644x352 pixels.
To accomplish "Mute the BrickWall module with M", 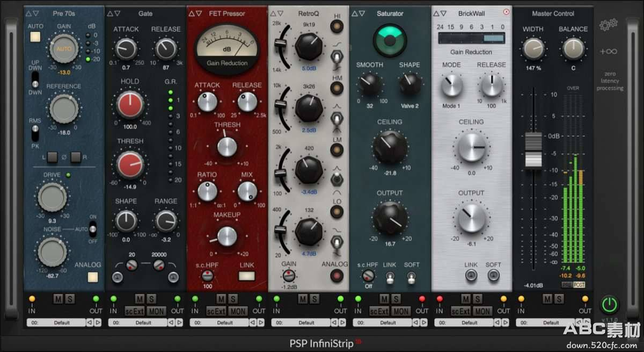I will tap(465, 299).
